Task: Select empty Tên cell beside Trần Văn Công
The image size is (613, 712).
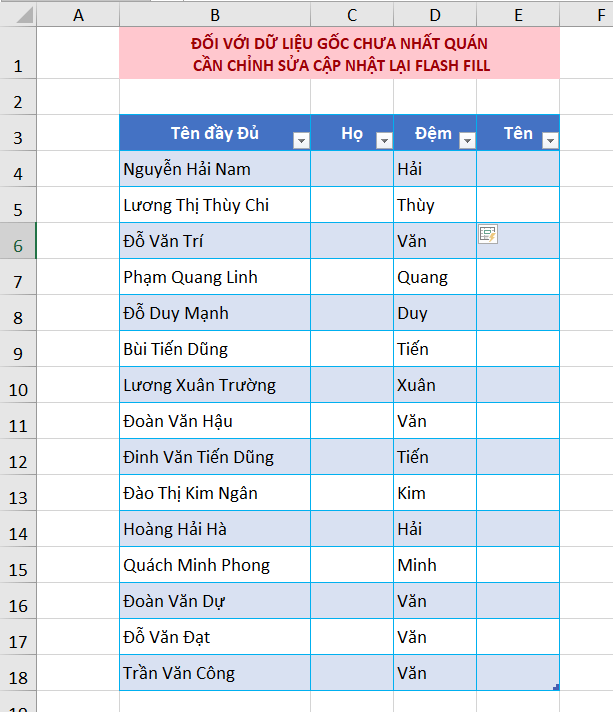Action: 518,673
